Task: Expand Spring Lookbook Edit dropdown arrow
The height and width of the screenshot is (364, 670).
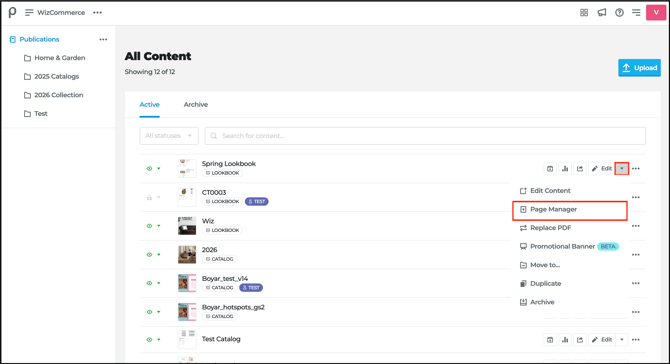Action: pos(622,168)
